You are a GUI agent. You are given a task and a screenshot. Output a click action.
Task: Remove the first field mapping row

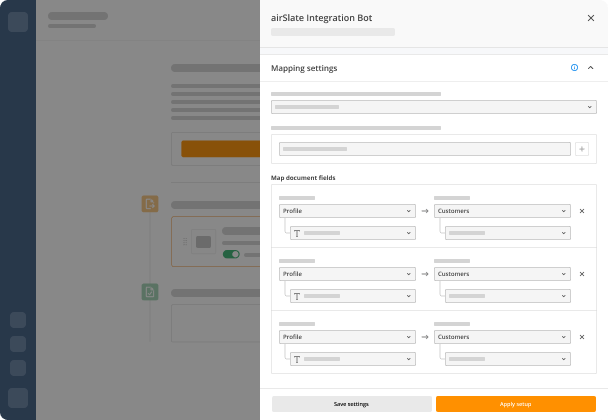pyautogui.click(x=582, y=211)
